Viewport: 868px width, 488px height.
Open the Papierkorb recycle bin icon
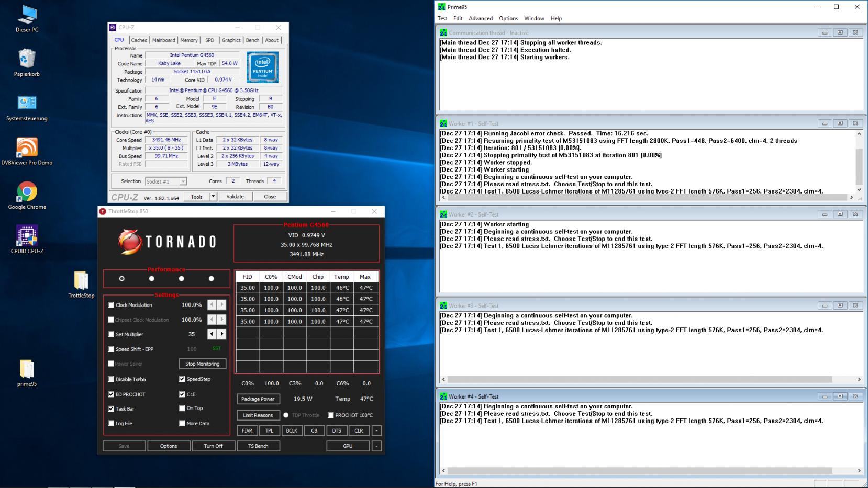[x=27, y=59]
